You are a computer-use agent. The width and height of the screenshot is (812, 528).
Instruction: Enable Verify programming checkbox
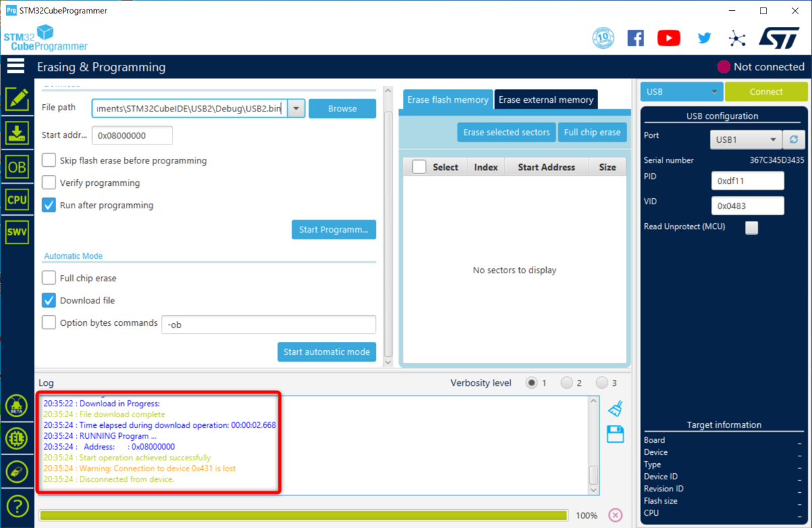point(49,183)
